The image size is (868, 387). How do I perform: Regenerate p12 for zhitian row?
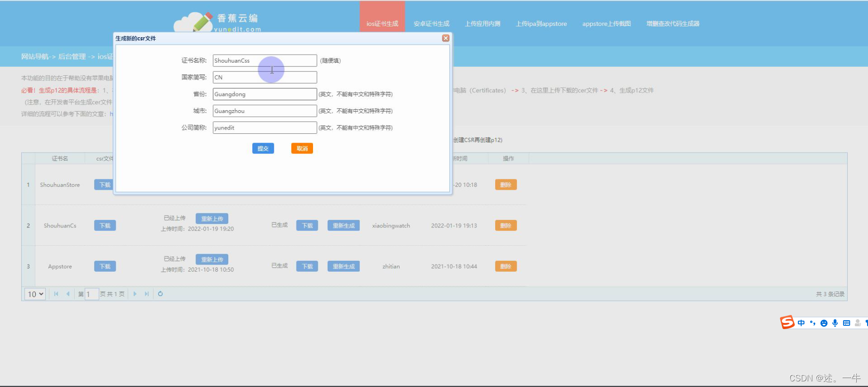pyautogui.click(x=344, y=266)
